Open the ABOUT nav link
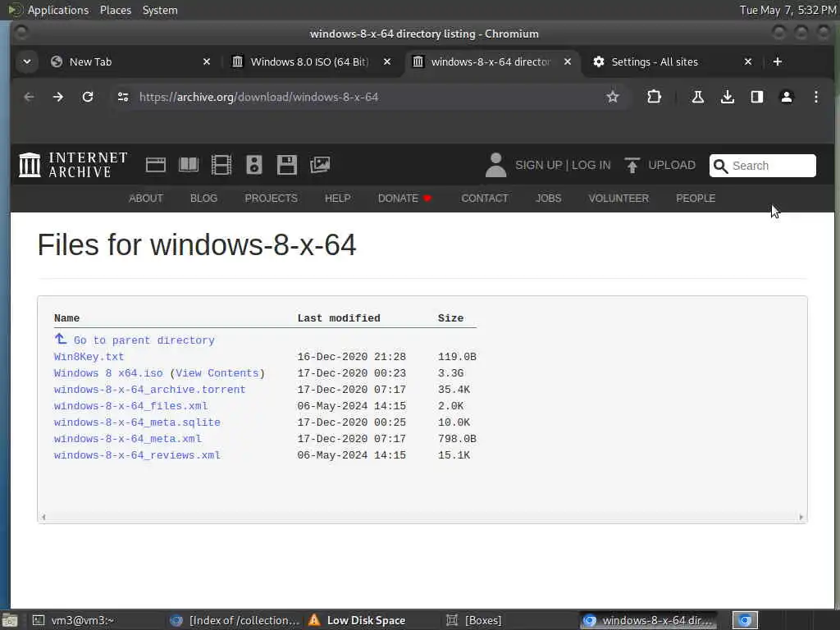Viewport: 840px width, 630px height. tap(146, 199)
